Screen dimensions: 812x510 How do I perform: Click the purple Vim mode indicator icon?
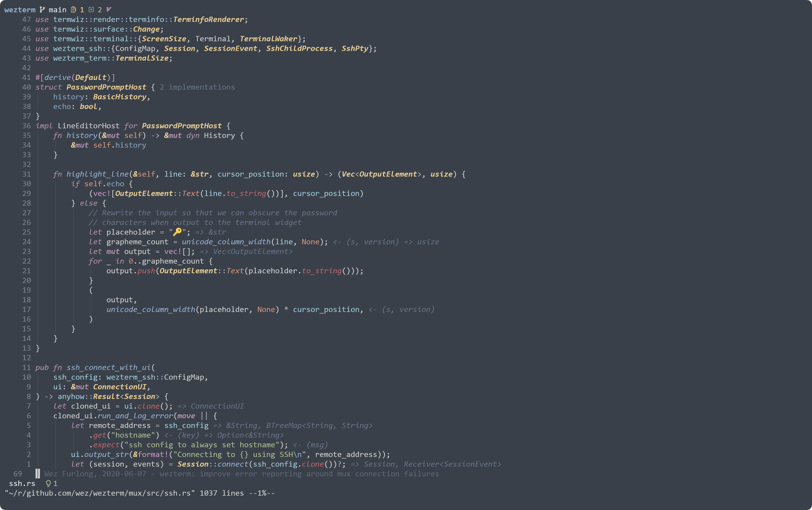[109, 9]
